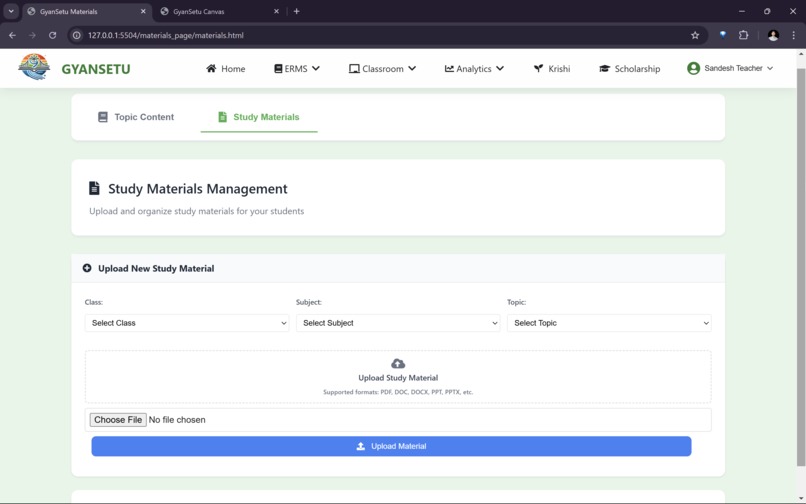Click the green user avatar icon
The image size is (806, 504).
point(693,68)
